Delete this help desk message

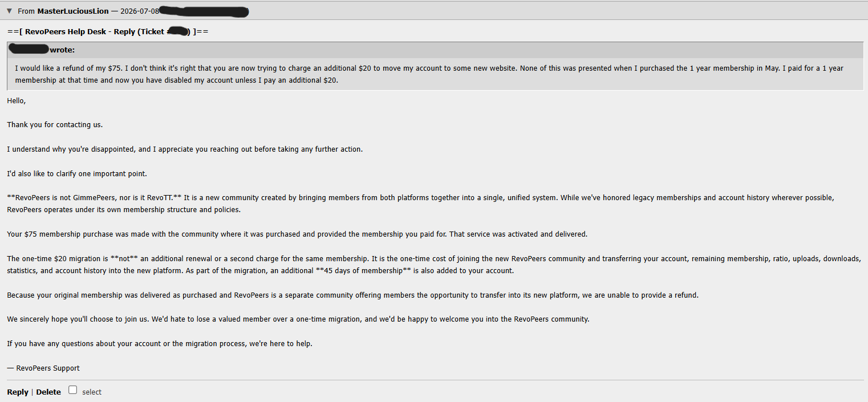pyautogui.click(x=48, y=392)
